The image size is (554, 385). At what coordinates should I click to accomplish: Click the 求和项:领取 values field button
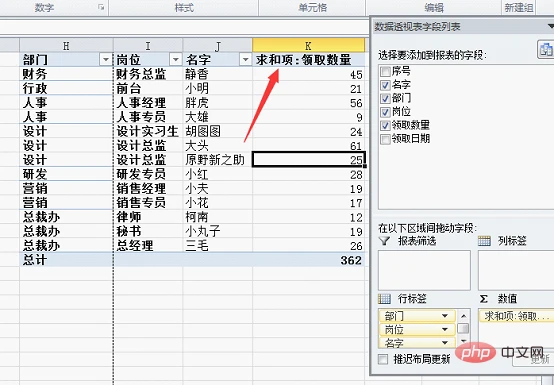(x=516, y=316)
